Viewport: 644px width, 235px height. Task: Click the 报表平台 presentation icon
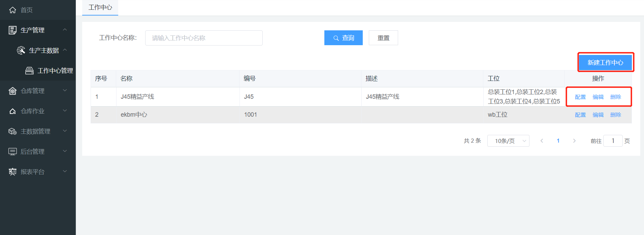click(12, 172)
